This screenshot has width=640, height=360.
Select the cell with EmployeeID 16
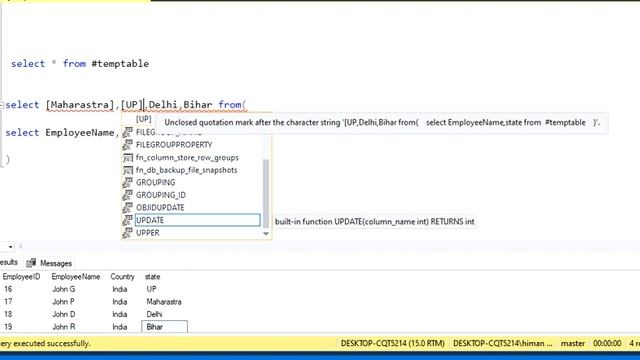tap(8, 289)
